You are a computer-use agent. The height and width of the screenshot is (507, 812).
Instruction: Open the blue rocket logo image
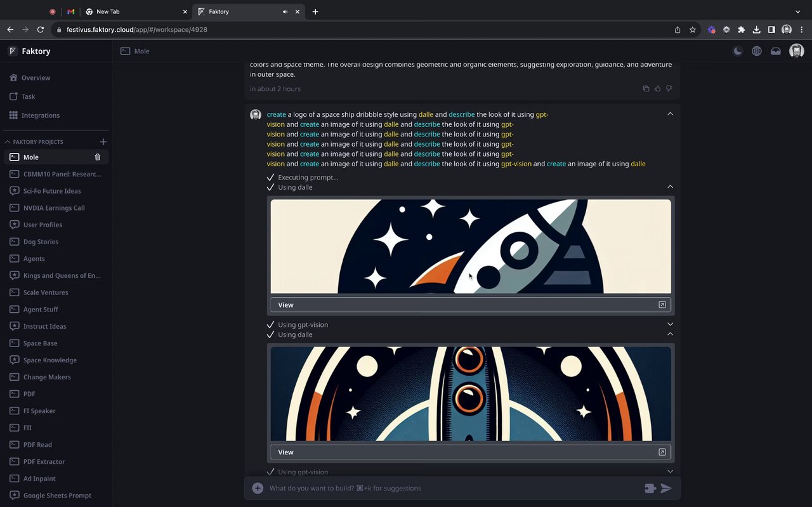click(x=471, y=393)
